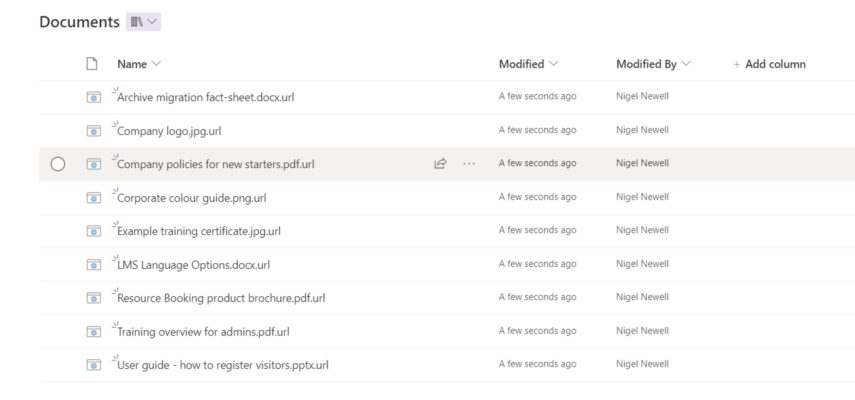Expand the Modified By column dropdown
This screenshot has width=855, height=400.
[x=686, y=64]
